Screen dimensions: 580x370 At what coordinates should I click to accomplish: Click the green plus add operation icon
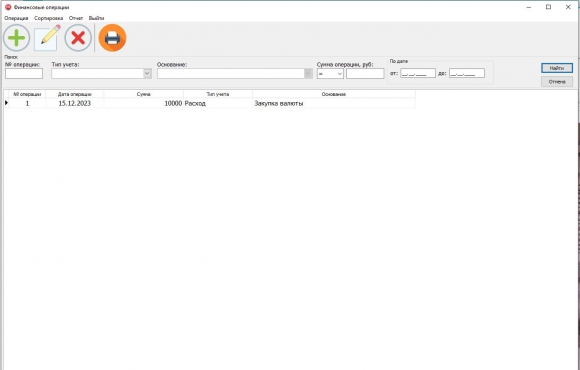pyautogui.click(x=17, y=38)
